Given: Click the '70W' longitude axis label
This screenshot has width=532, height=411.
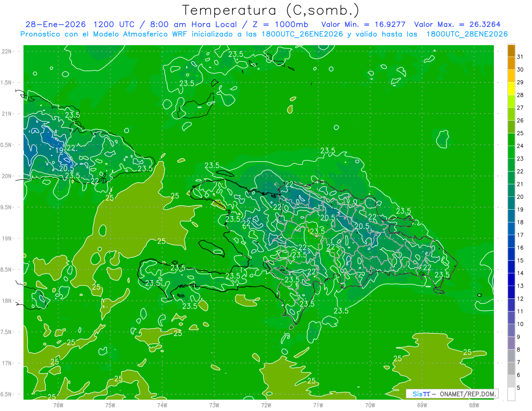Looking at the screenshot, I should click(370, 405).
